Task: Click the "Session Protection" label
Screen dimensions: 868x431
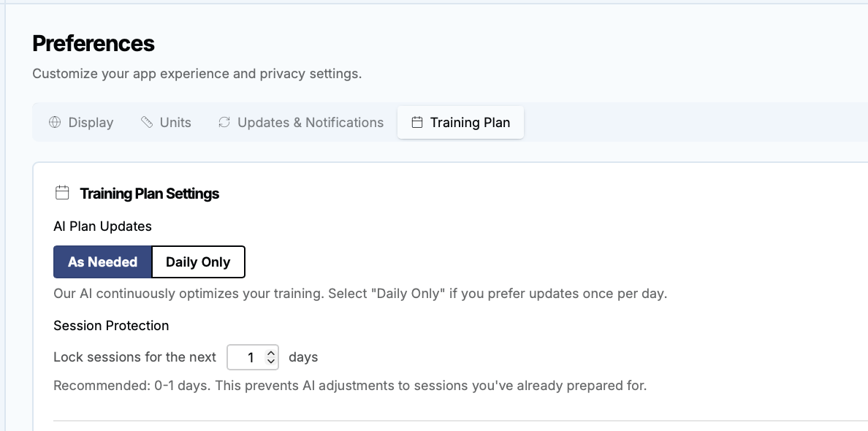Action: click(111, 326)
